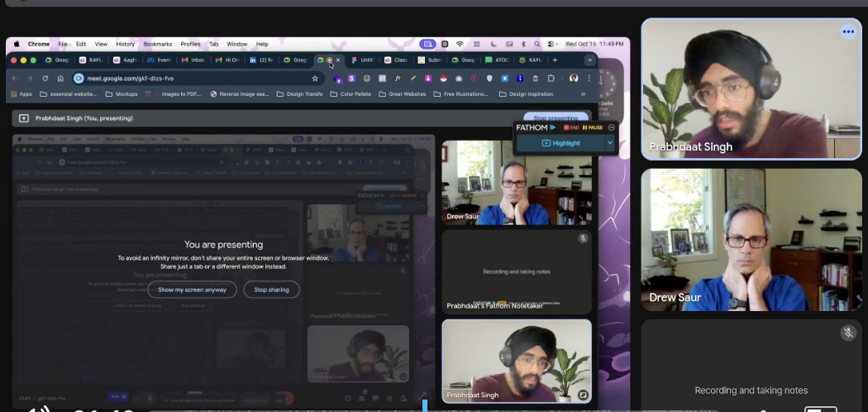Switch to the Untitl Figma tab
The height and width of the screenshot is (412, 868).
[363, 60]
